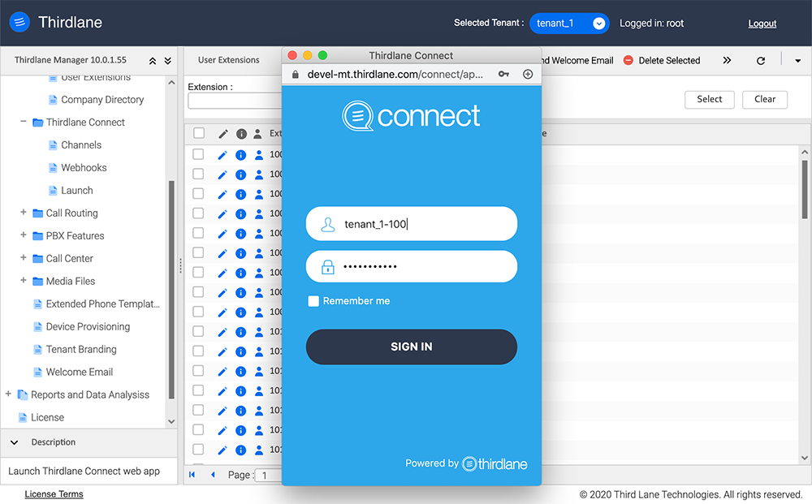812x504 pixels.
Task: Click the username field with tenant_1-100
Action: click(x=411, y=223)
